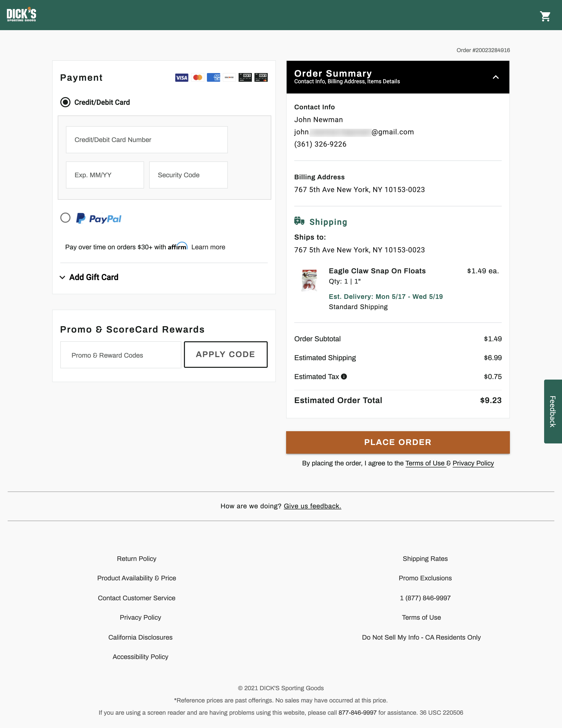Click the shipping truck icon near Shipping heading
562x728 pixels.
(x=299, y=221)
